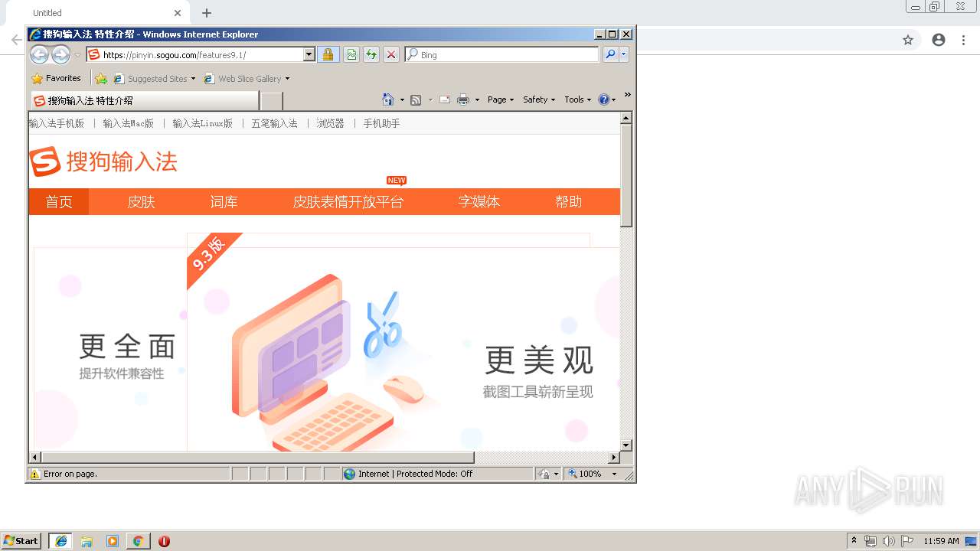Select the 帮助 navigation tab
This screenshot has width=980, height=551.
(x=569, y=202)
